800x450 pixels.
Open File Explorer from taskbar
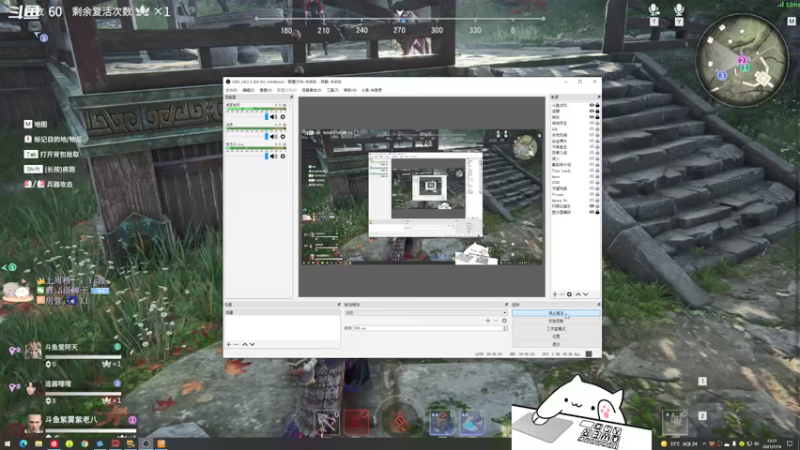(38, 444)
